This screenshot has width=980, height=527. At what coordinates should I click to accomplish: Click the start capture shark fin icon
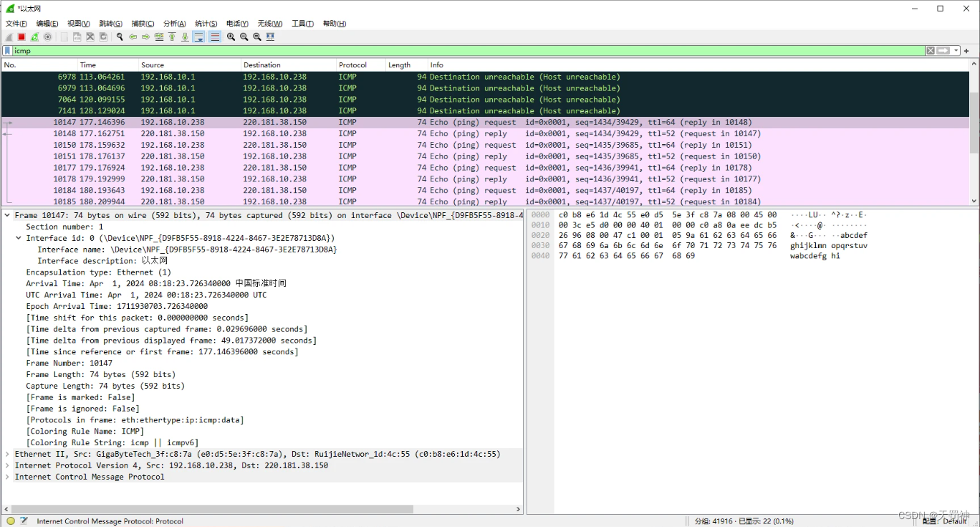click(9, 37)
